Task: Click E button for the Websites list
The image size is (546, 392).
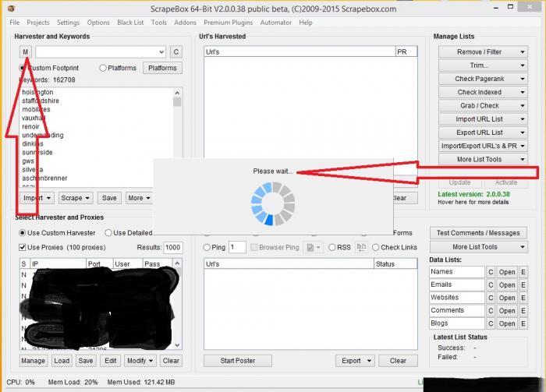Action: click(523, 298)
